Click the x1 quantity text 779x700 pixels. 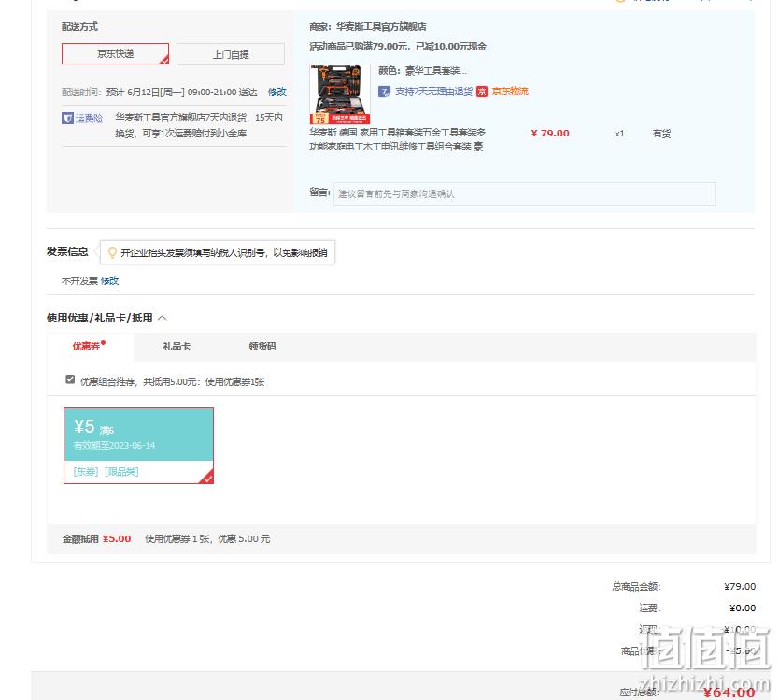click(619, 134)
